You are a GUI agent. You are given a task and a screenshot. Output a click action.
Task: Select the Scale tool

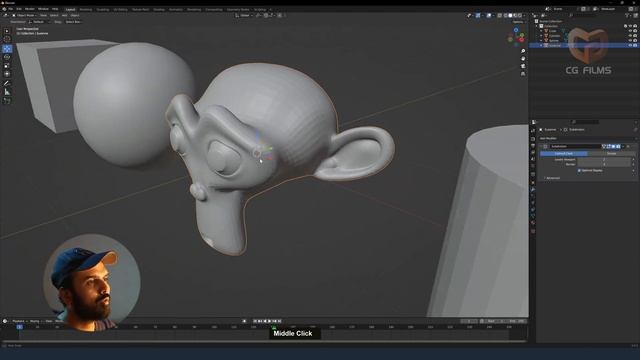7,66
